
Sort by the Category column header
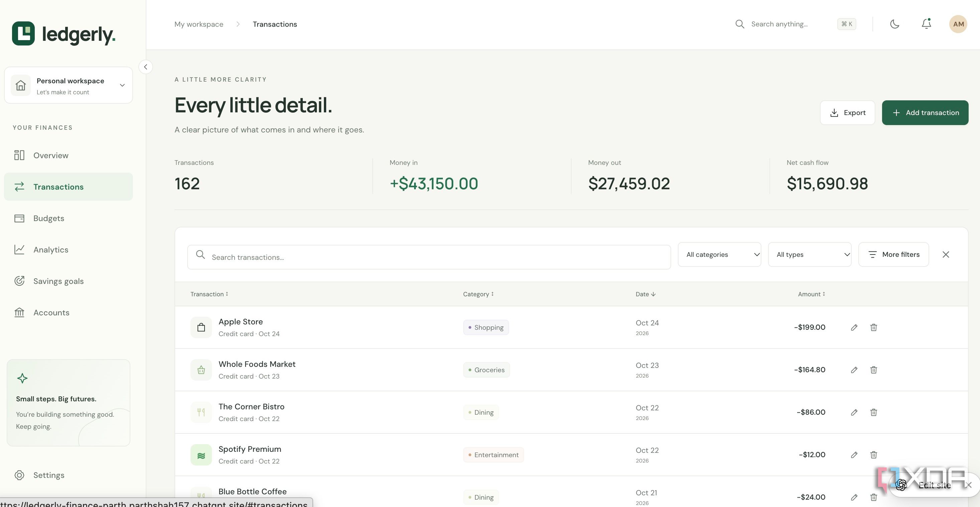(x=478, y=294)
